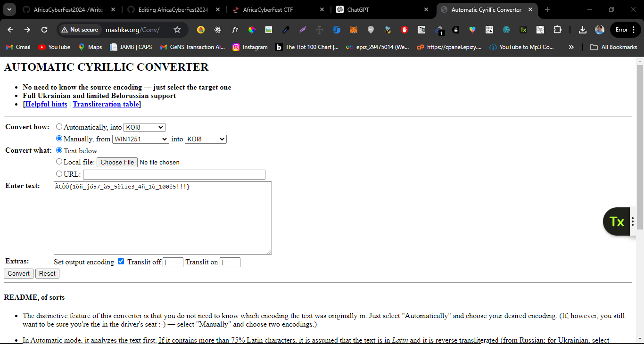Activate the eyedropper color picker extension
The width and height of the screenshot is (644, 344).
coord(286,30)
